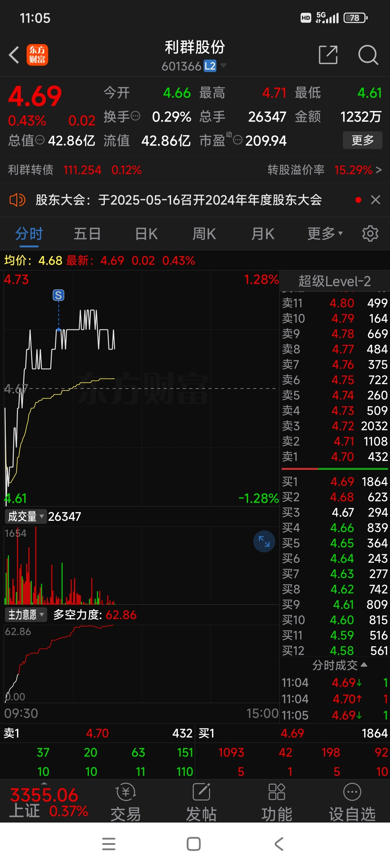This screenshot has height=868, width=390.
Task: Open the share icon beside search
Action: point(328,55)
